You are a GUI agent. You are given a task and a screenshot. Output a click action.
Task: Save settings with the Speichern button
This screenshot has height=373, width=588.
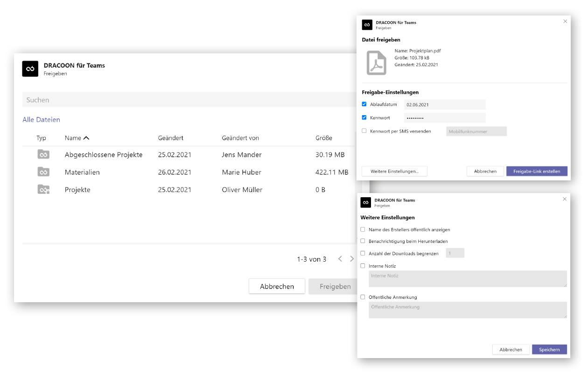pyautogui.click(x=549, y=349)
